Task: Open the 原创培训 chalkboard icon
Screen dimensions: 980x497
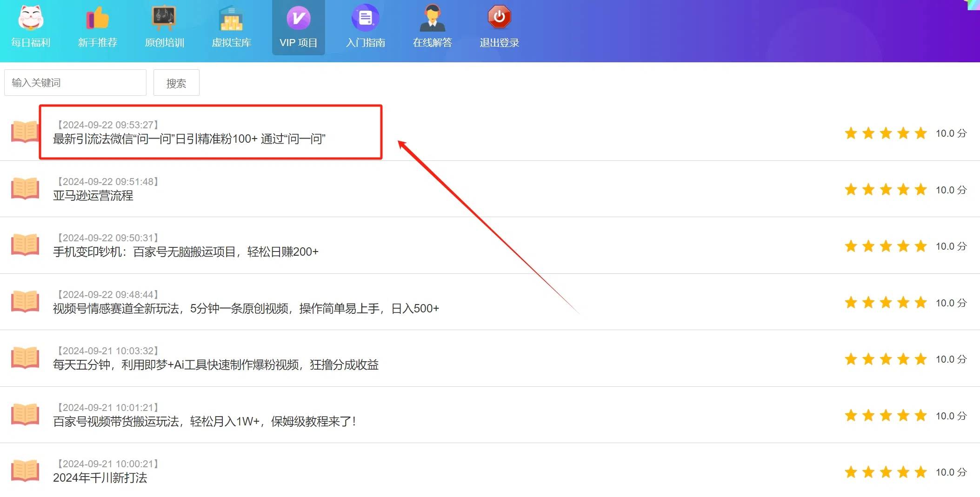Action: (164, 18)
